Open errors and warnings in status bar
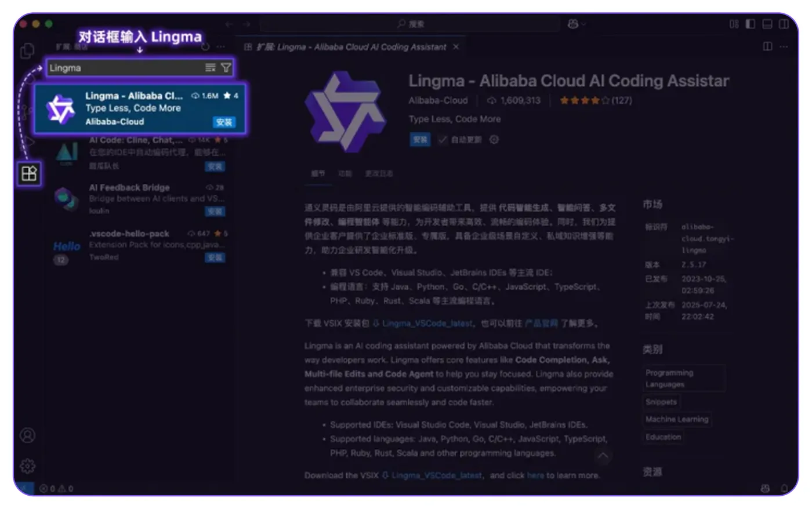 click(56, 489)
